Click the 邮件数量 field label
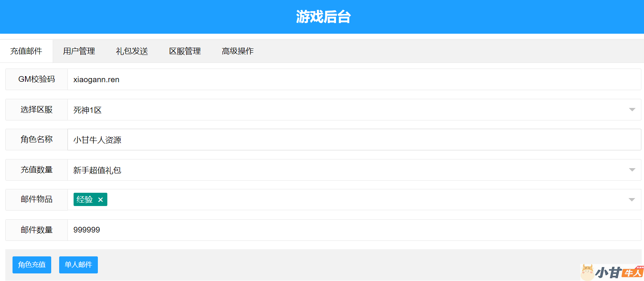This screenshot has width=644, height=281. tap(37, 230)
